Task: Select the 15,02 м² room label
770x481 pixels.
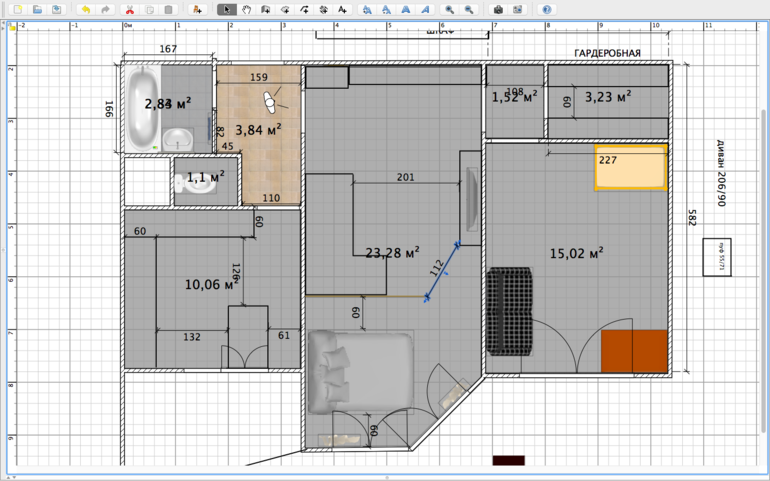Action: [x=576, y=254]
